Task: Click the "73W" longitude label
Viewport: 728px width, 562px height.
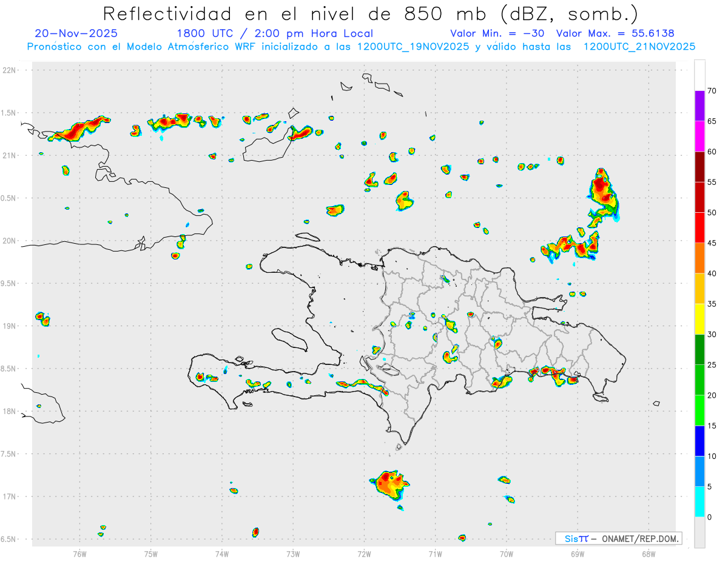Action: coord(293,554)
